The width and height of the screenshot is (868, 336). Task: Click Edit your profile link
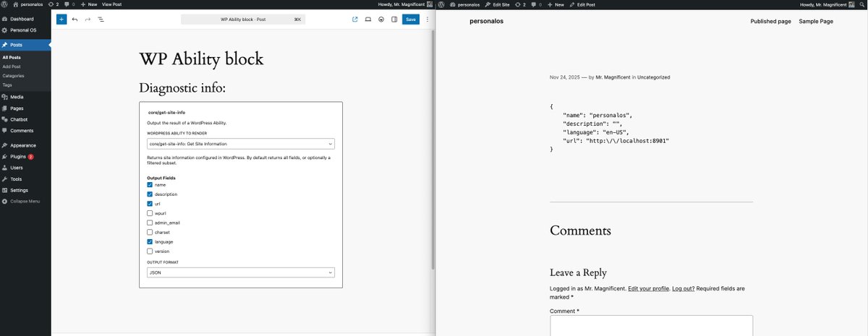[x=648, y=288]
